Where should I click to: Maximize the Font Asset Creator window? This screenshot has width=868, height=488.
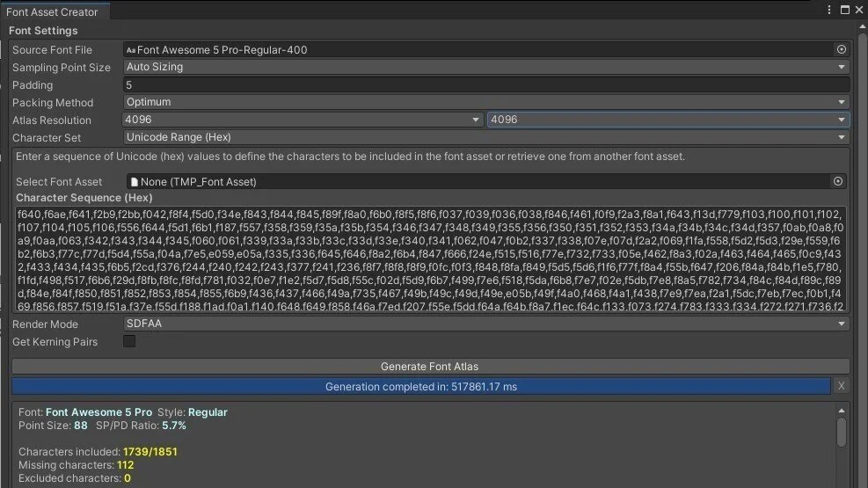coord(845,10)
